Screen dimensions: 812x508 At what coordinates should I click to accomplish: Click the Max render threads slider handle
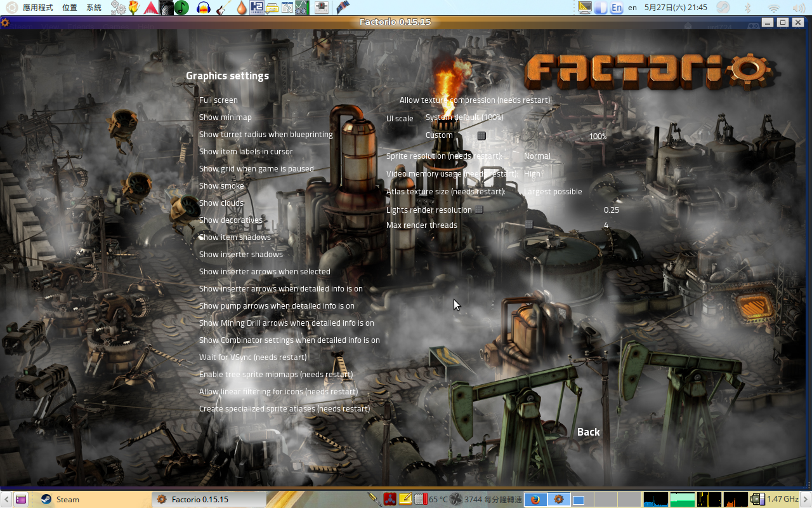[529, 225]
